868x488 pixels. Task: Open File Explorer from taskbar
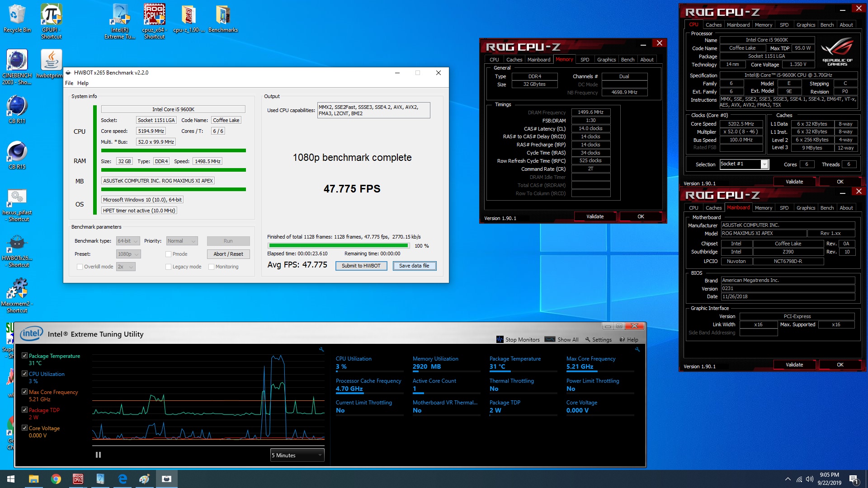[34, 479]
